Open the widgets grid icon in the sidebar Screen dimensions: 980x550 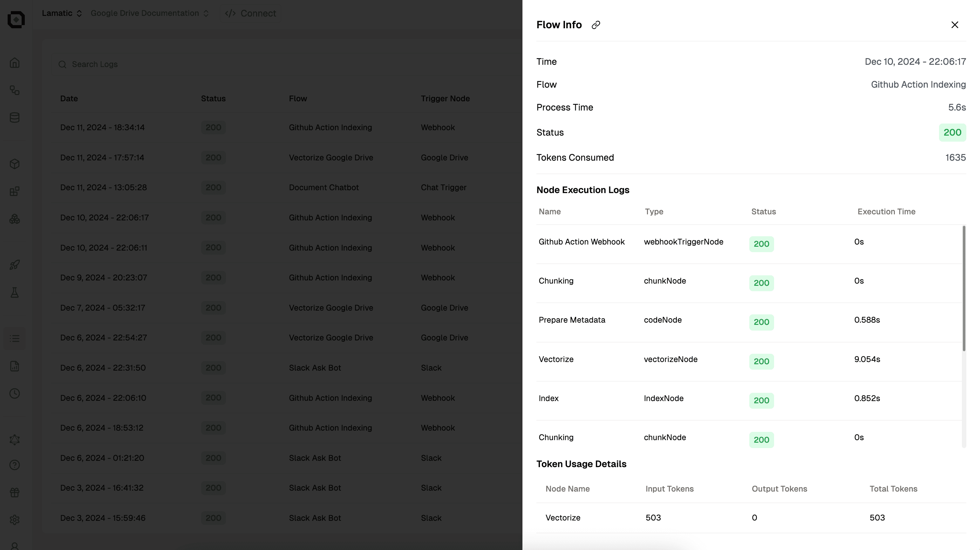click(x=14, y=191)
